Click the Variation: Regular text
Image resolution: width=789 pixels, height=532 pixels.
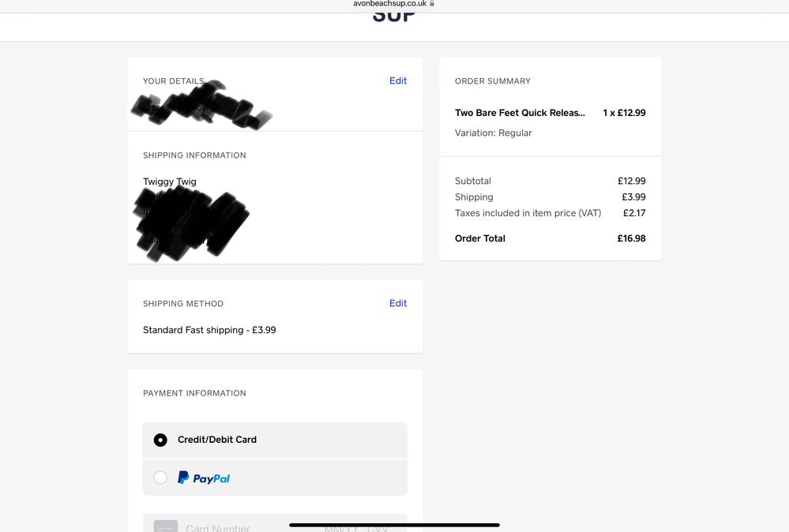493,133
